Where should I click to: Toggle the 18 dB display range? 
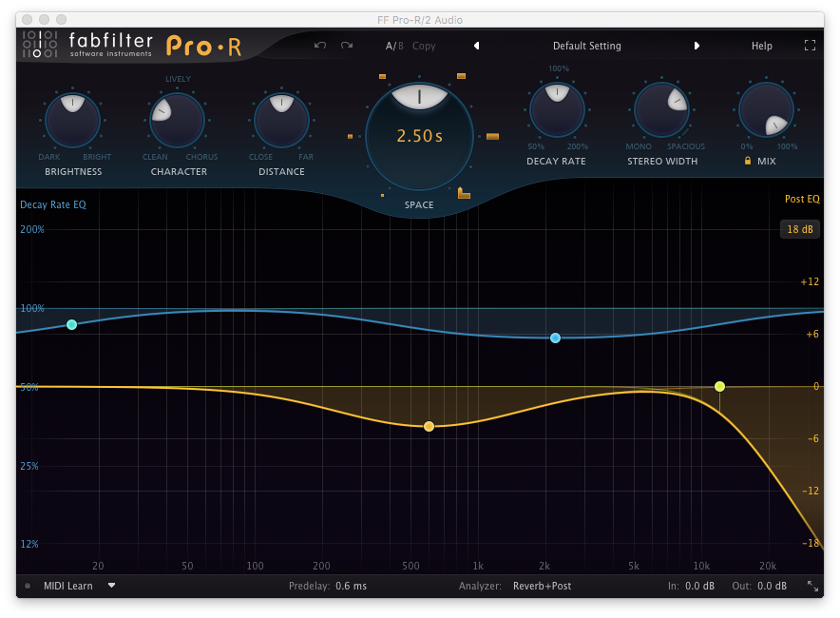tap(799, 229)
